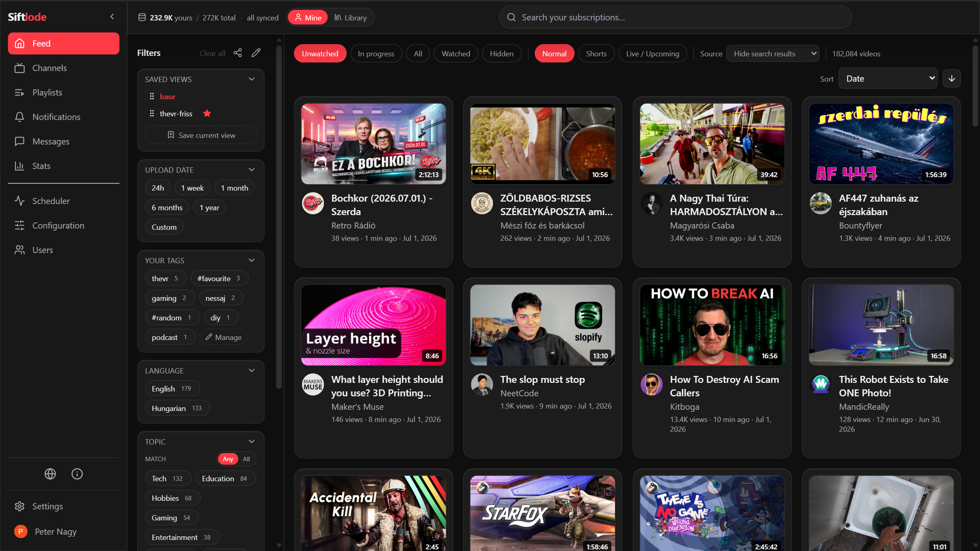Toggle the English language filter
The image size is (980, 551).
(172, 389)
